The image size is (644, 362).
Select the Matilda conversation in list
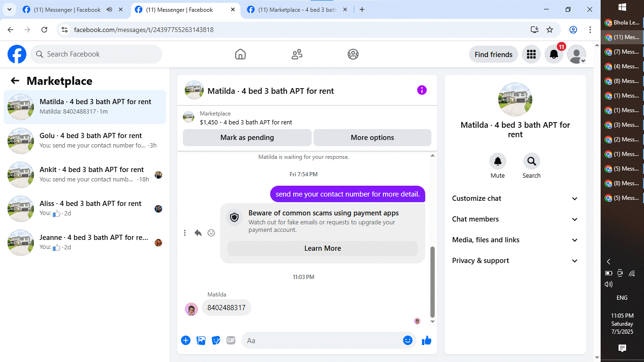point(85,107)
